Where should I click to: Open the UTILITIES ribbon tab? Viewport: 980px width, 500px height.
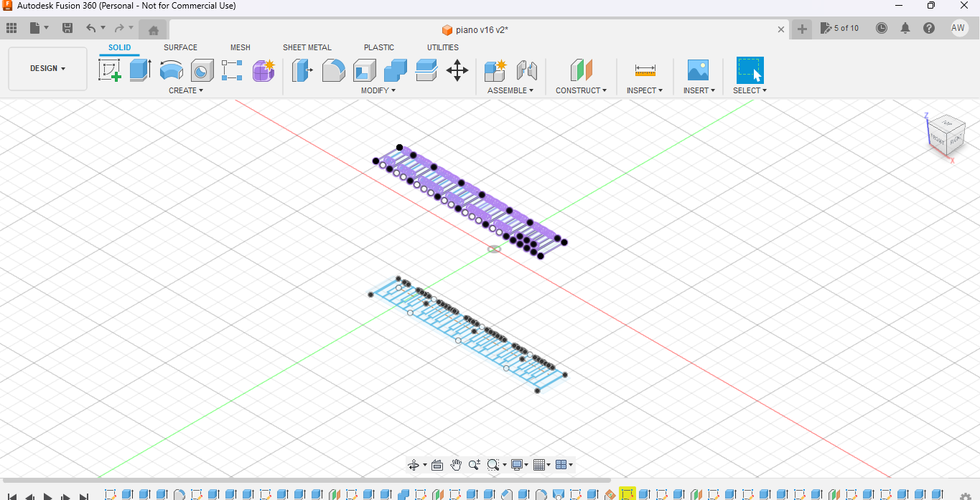[442, 47]
